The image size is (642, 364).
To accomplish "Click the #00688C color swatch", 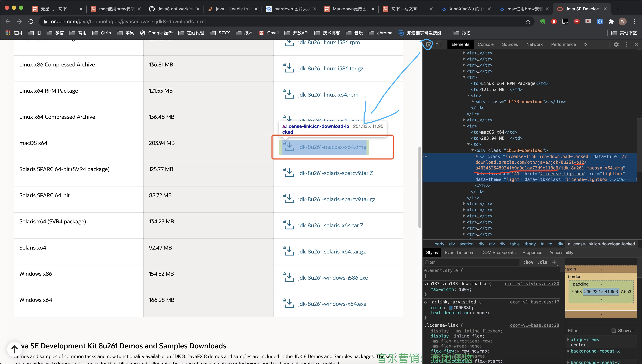I will pos(451,308).
